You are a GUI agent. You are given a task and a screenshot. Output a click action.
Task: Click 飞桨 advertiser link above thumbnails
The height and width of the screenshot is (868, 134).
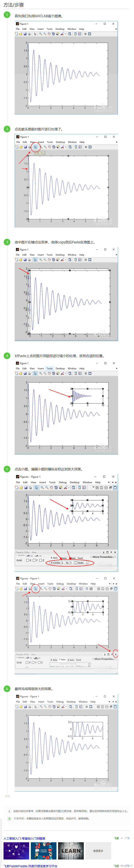[x=116, y=838]
